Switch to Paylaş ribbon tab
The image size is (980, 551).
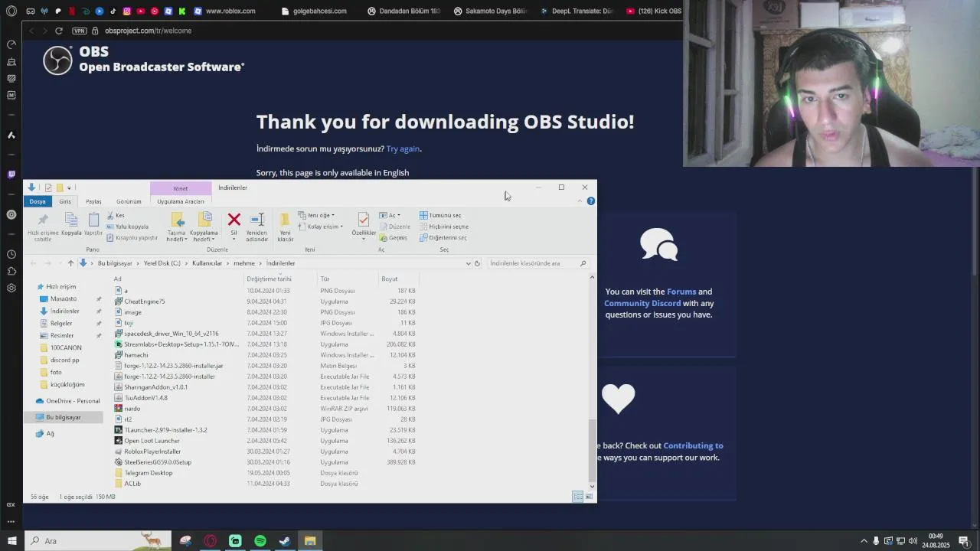point(93,201)
